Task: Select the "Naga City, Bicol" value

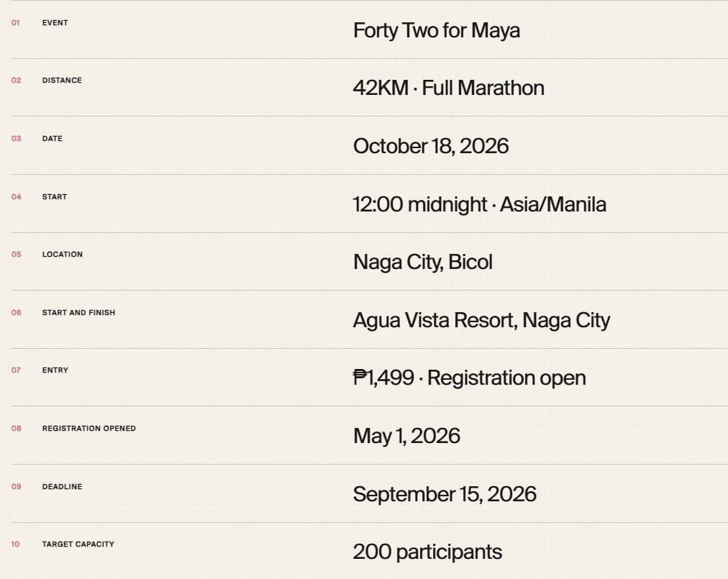Action: [x=422, y=263]
